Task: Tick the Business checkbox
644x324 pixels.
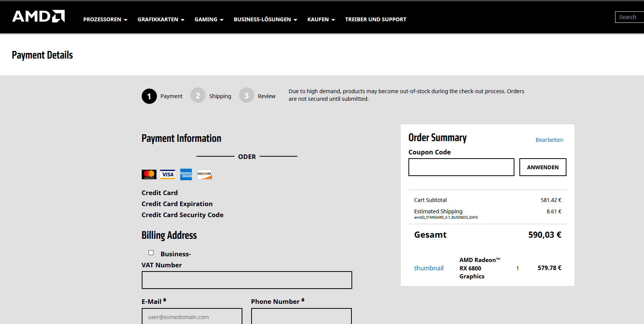Action: (151, 253)
